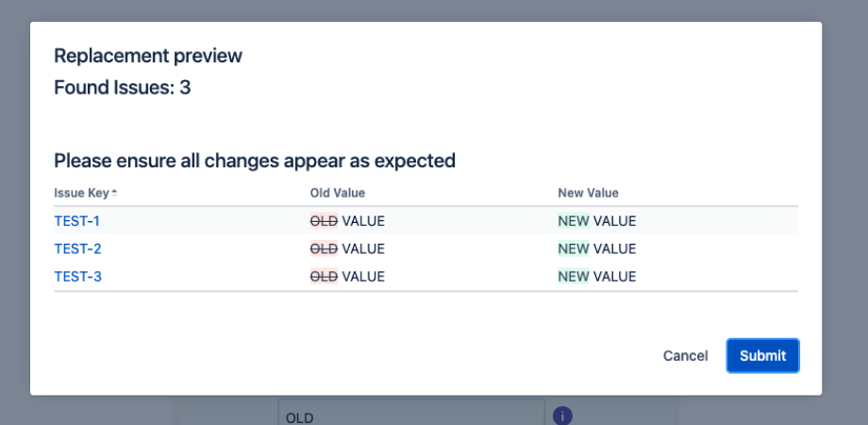The image size is (868, 425).
Task: Submit the replacement changes
Action: pyautogui.click(x=763, y=356)
